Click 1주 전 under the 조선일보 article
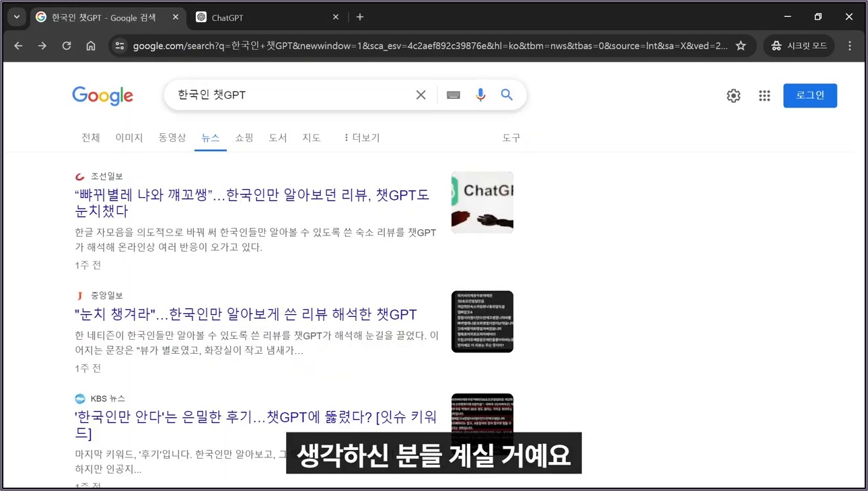 pyautogui.click(x=88, y=265)
